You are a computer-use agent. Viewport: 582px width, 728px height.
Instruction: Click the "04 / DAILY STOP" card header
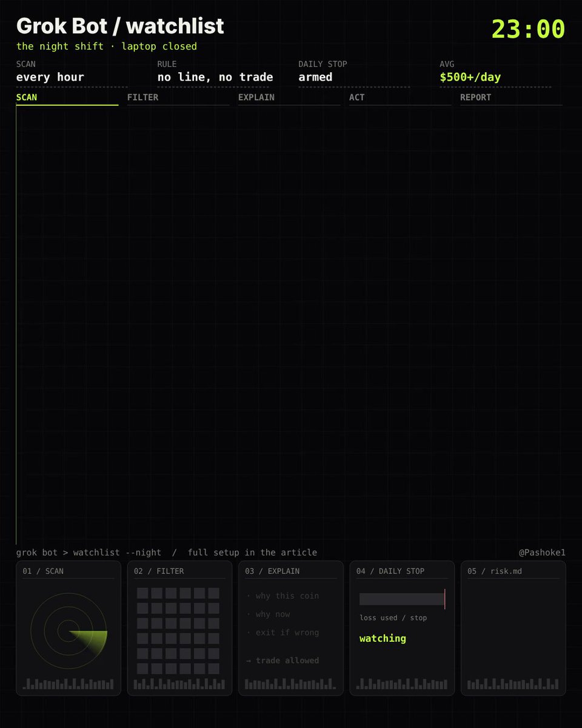(x=390, y=571)
